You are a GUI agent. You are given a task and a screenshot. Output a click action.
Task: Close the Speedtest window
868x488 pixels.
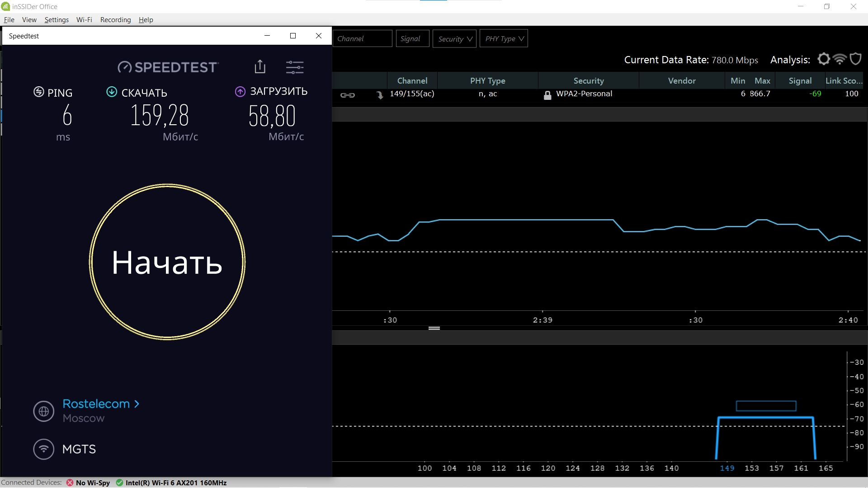click(x=319, y=36)
